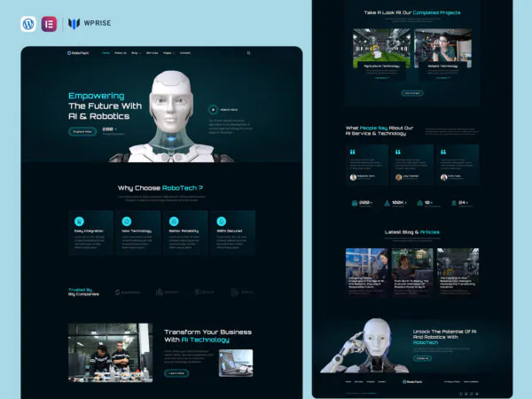Open the Services menu item
This screenshot has height=399, width=532.
coord(152,53)
